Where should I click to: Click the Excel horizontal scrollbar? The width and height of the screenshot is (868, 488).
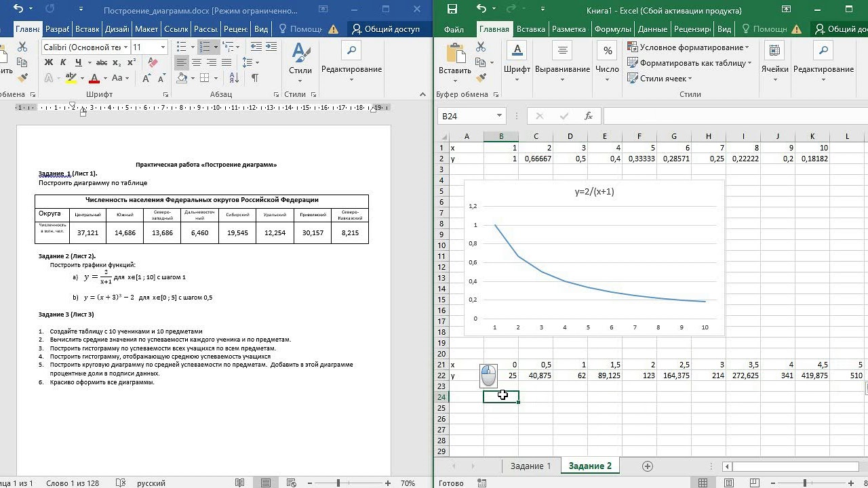click(x=795, y=466)
